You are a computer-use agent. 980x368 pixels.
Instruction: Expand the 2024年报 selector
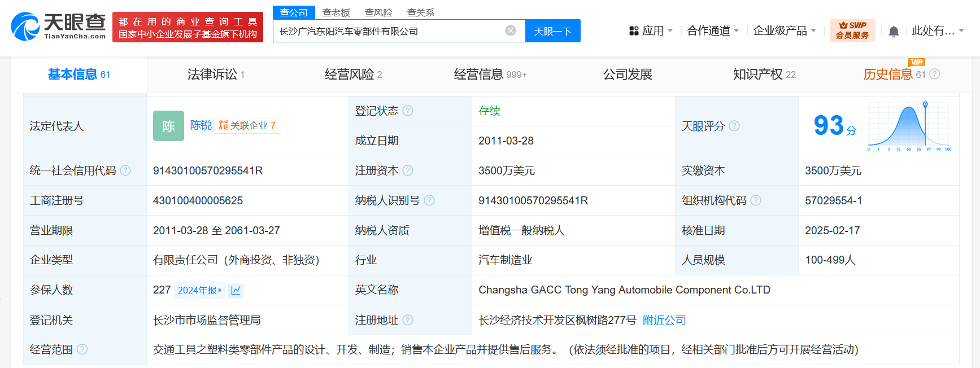(x=199, y=290)
